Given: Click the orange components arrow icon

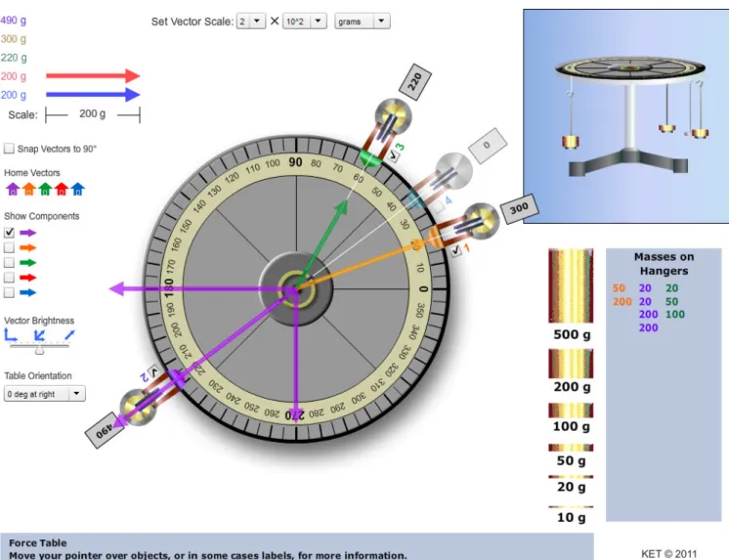Looking at the screenshot, I should (x=28, y=248).
